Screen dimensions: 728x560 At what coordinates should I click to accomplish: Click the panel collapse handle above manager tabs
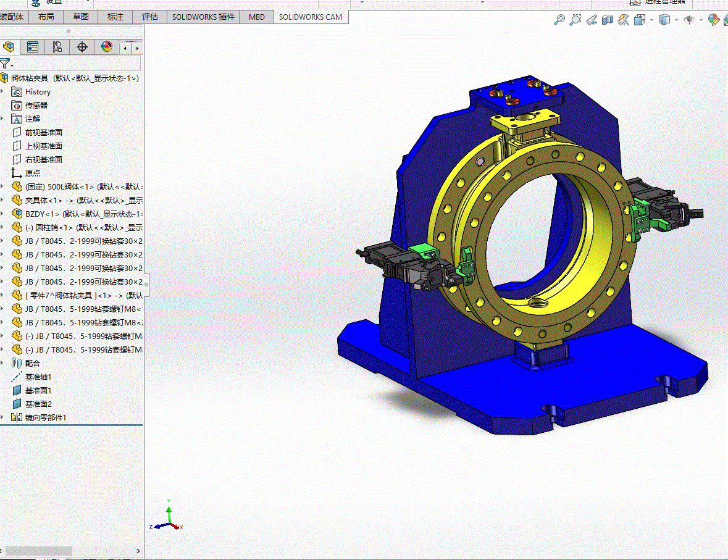pyautogui.click(x=69, y=31)
